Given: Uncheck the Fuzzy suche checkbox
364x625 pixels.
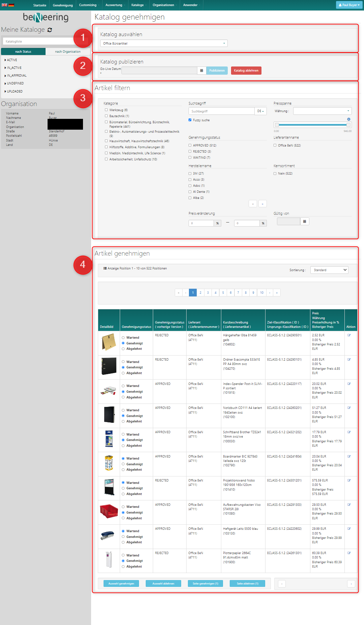Looking at the screenshot, I should 190,120.
